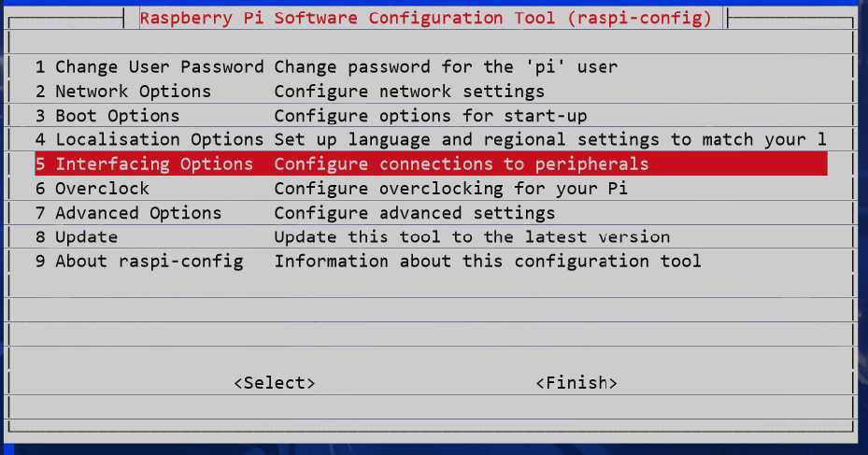Click the raspi-config title text
The image size is (868, 455).
pos(425,18)
